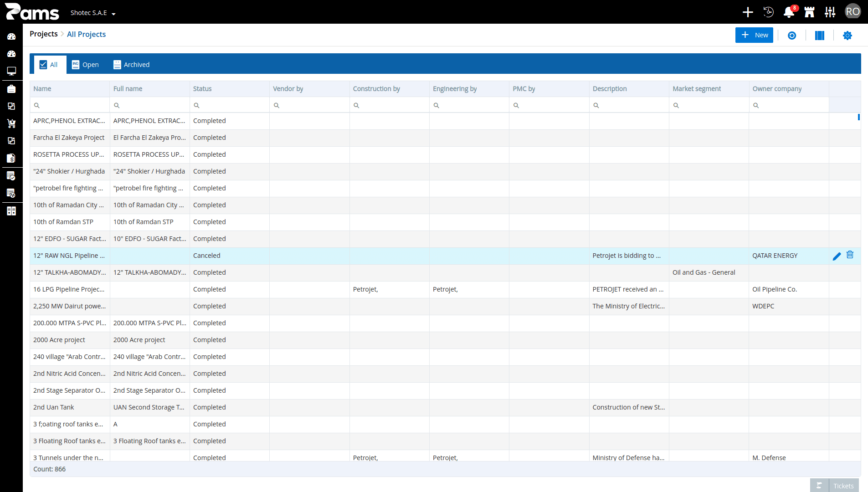Click the 'Oil and Gas - General' market segment cell

[709, 272]
